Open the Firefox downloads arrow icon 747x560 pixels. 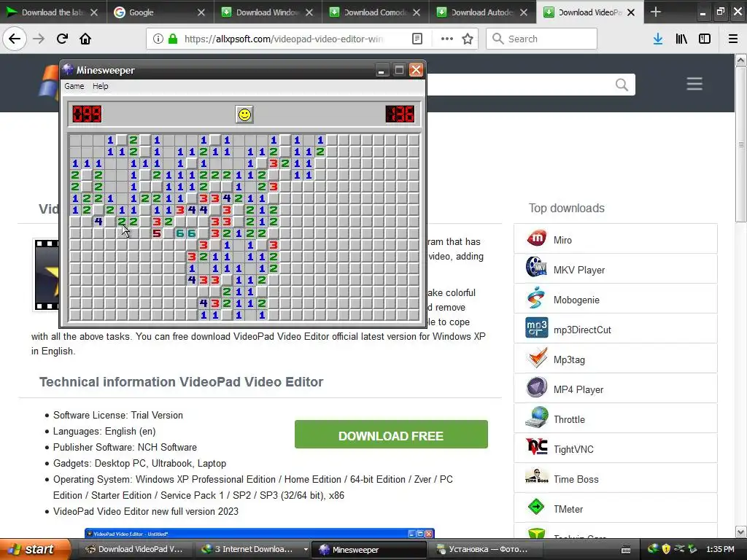pos(658,39)
